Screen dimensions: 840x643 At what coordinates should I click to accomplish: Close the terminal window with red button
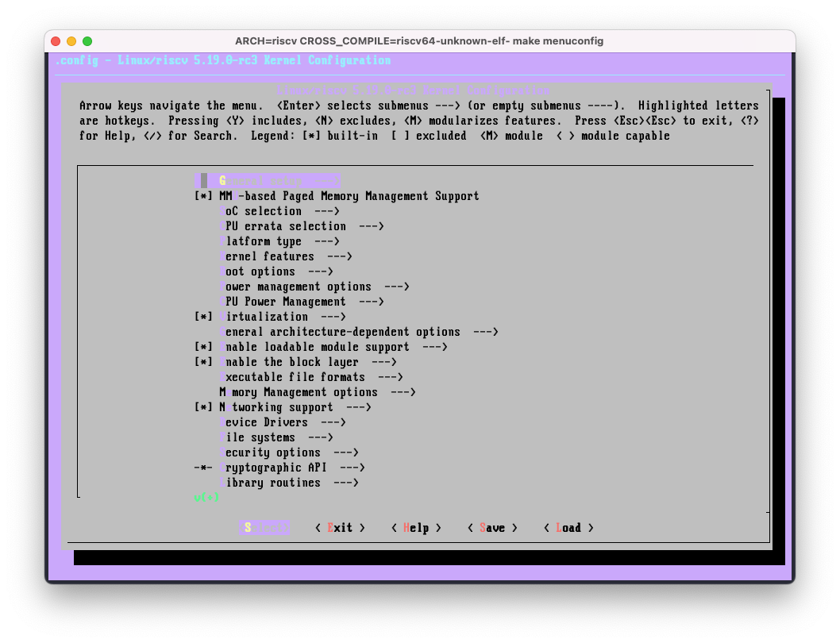(56, 41)
